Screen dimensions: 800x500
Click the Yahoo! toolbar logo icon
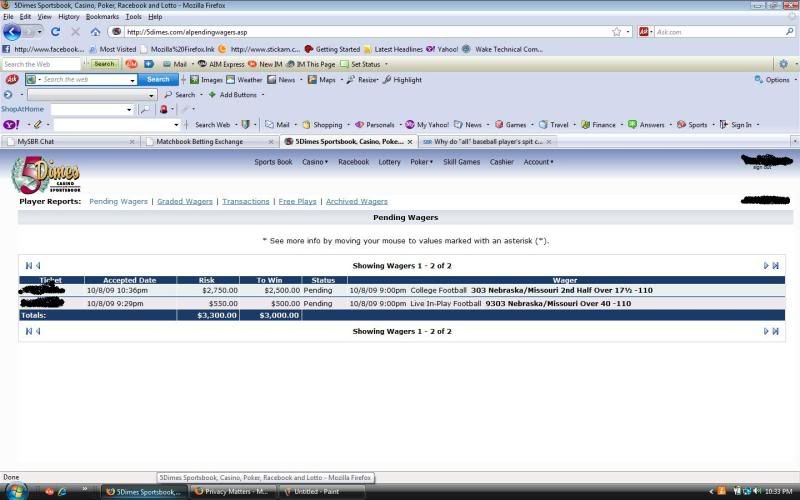pyautogui.click(x=11, y=125)
